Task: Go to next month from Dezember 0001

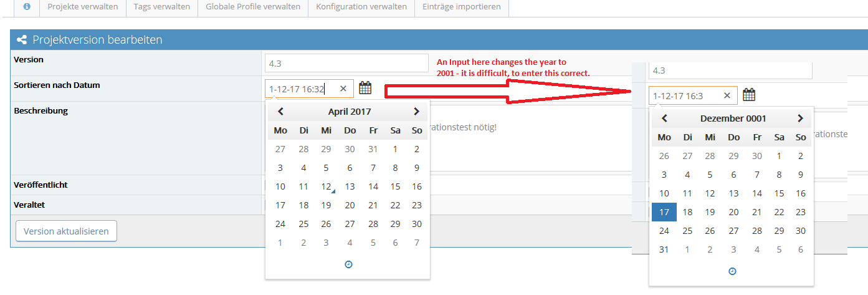Action: (800, 118)
